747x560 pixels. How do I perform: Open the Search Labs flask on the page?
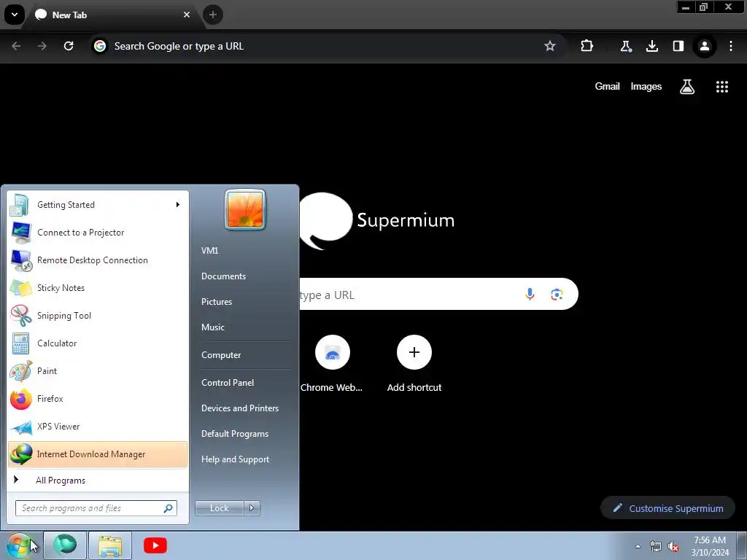687,87
